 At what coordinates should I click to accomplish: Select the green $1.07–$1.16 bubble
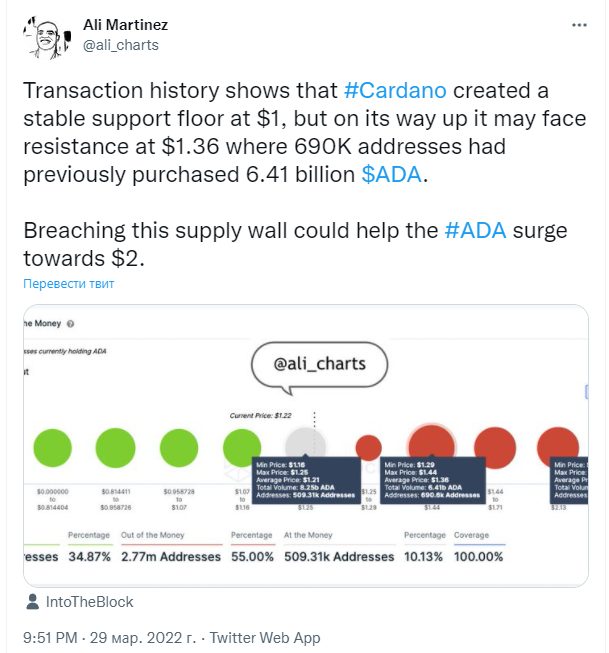coord(242,448)
